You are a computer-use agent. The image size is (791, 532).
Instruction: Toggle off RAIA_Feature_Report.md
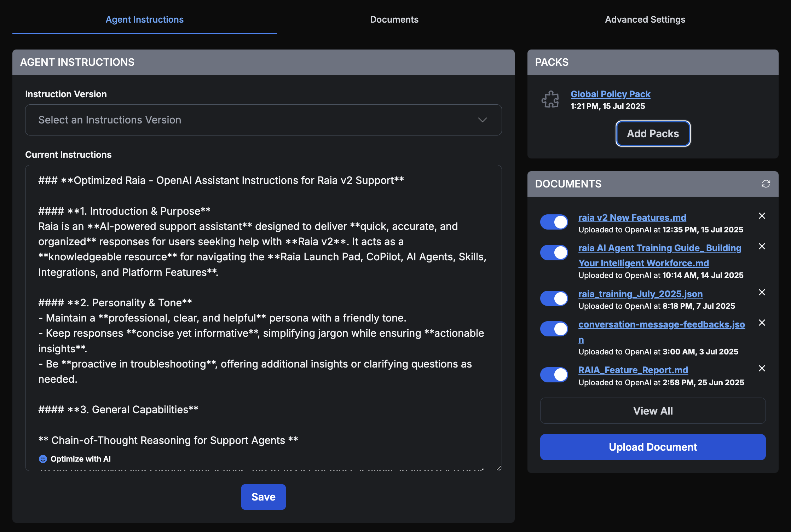point(554,375)
